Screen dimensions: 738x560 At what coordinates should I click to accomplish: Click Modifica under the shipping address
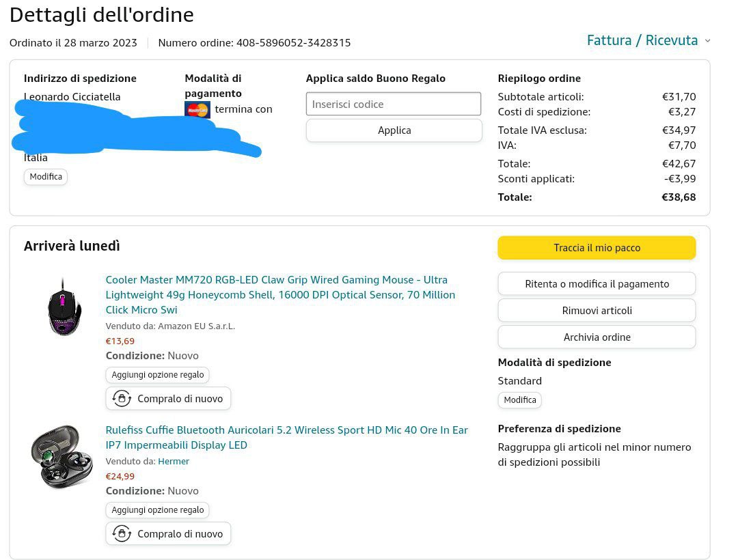pos(46,177)
